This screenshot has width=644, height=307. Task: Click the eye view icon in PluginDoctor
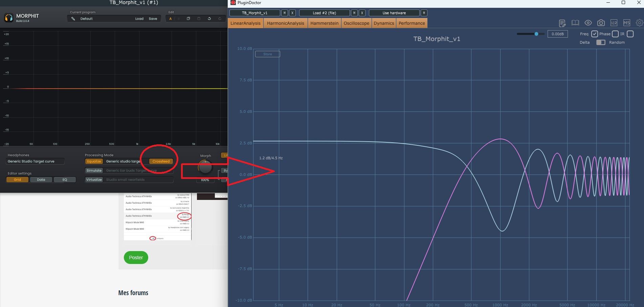click(588, 23)
